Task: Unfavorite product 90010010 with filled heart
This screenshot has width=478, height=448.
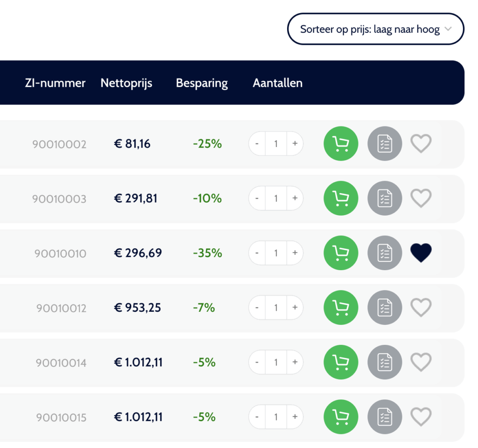Action: point(421,253)
